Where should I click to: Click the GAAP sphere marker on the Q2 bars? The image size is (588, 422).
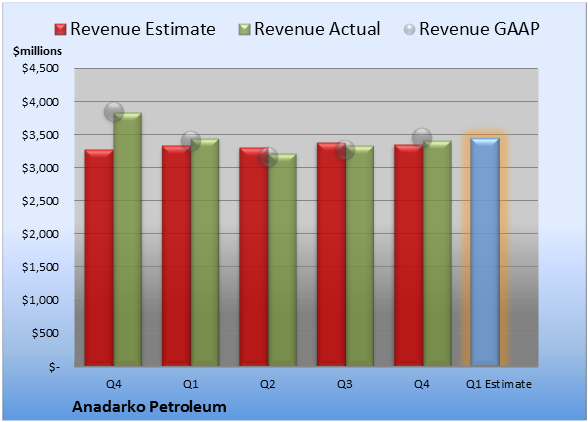point(268,157)
